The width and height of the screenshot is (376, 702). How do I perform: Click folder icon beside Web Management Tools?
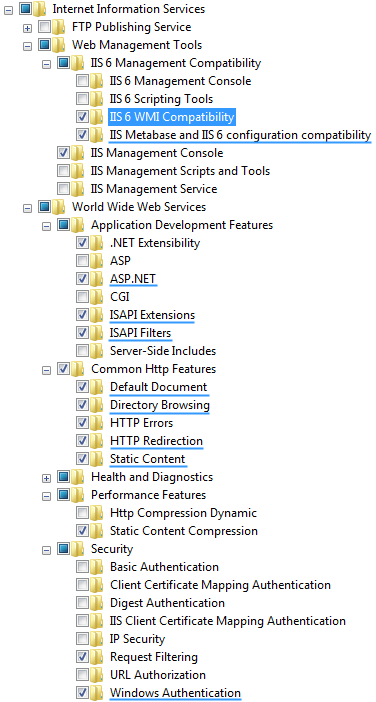(59, 45)
